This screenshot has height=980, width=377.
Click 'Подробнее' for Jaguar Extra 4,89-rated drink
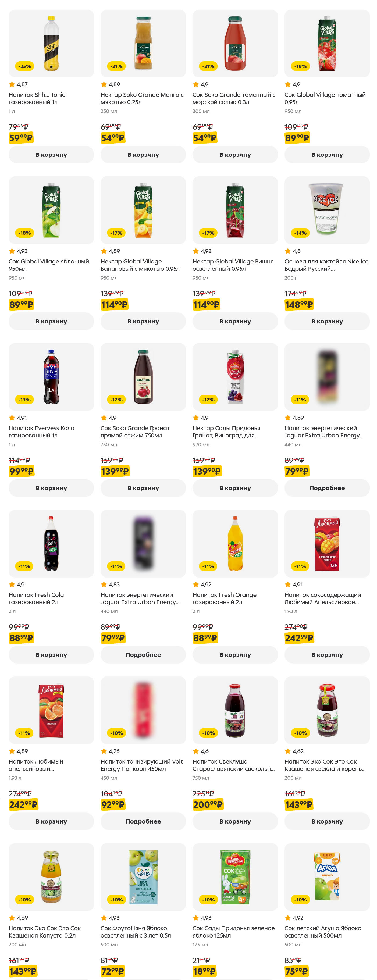pyautogui.click(x=327, y=488)
